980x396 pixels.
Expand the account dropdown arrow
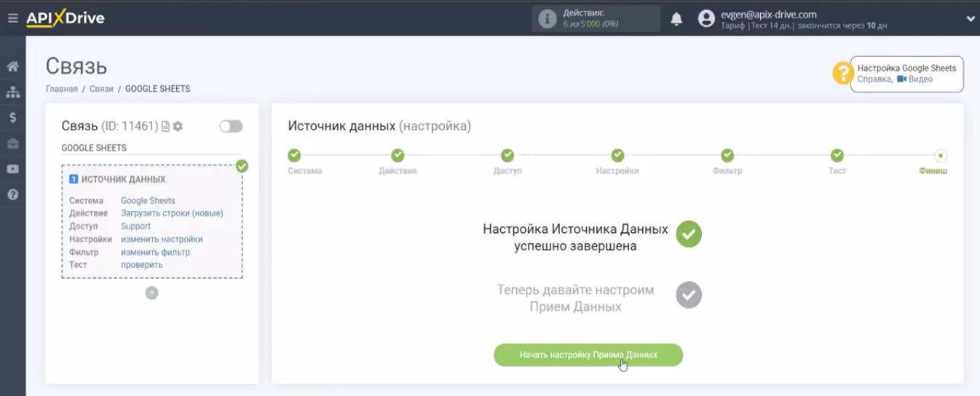[x=970, y=19]
